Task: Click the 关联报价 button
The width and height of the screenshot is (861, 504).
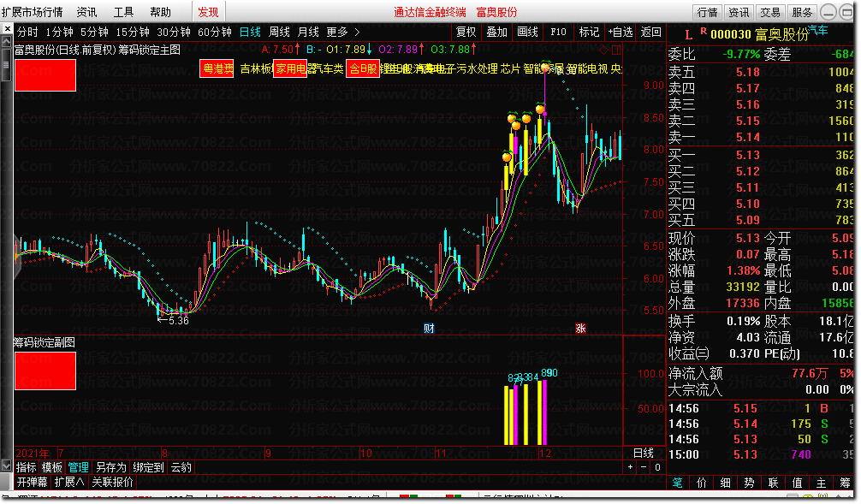Action: (113, 482)
